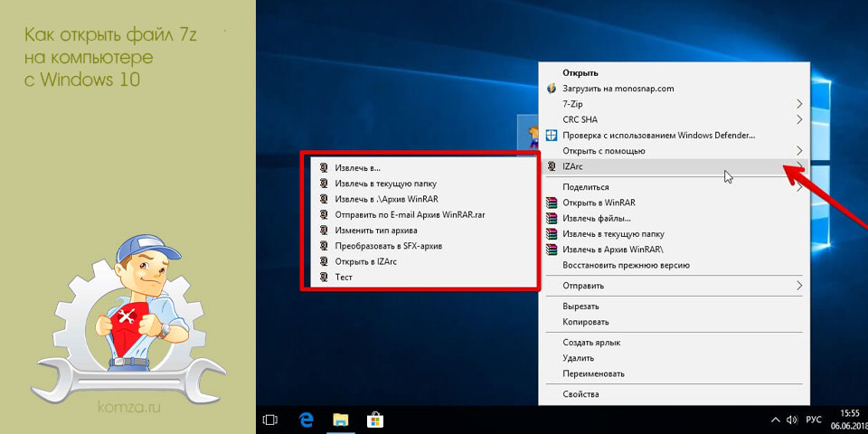Image resolution: width=868 pixels, height=434 pixels.
Task: Click WinRAR books icon beside Открыть в WinRAR
Action: pos(551,203)
